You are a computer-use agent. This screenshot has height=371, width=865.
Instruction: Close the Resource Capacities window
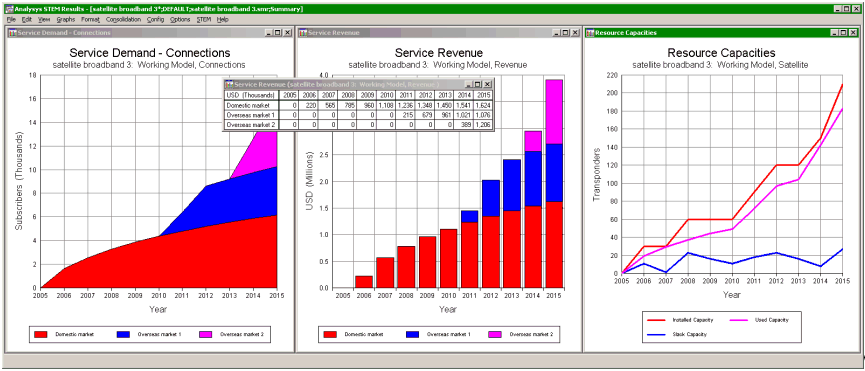(852, 33)
